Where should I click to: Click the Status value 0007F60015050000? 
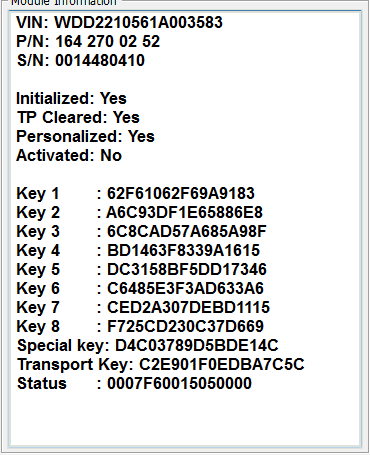coord(179,384)
